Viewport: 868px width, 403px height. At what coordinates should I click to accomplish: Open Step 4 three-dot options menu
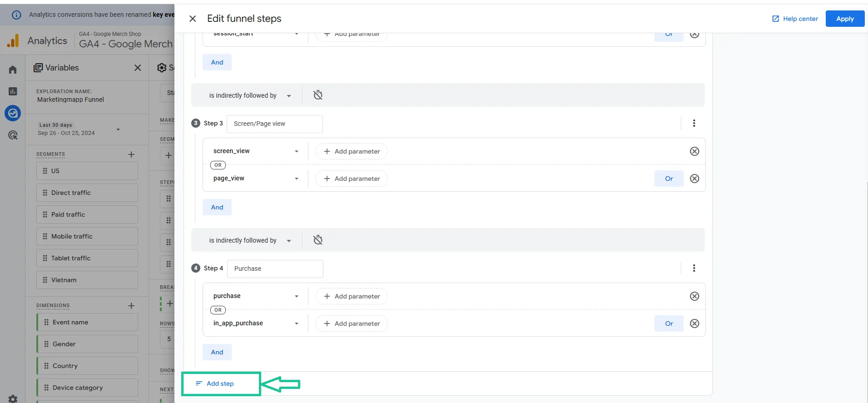click(694, 268)
